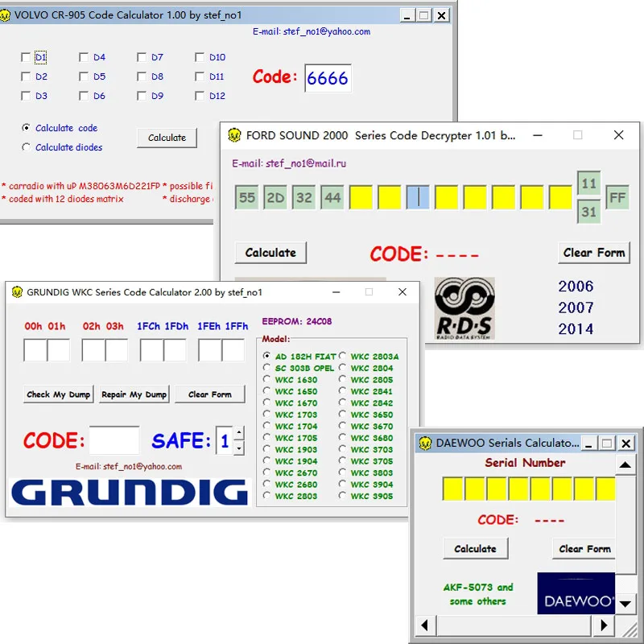Choose the WKC 2680 model radio

click(x=267, y=484)
